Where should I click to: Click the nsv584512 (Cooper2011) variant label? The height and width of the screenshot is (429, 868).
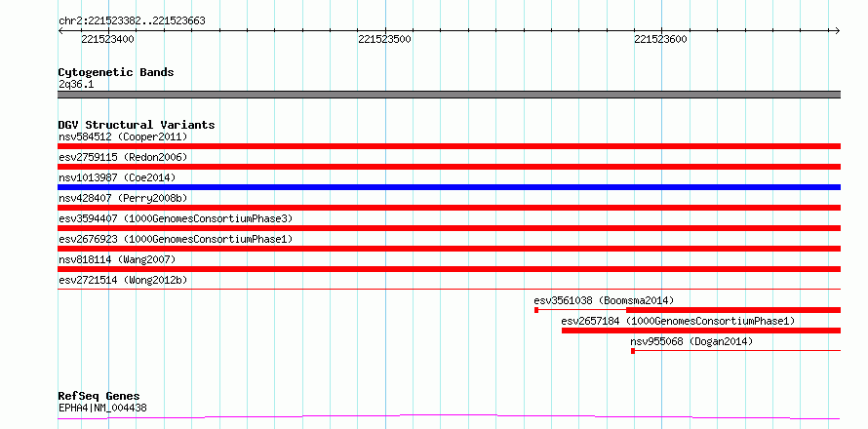(x=123, y=136)
